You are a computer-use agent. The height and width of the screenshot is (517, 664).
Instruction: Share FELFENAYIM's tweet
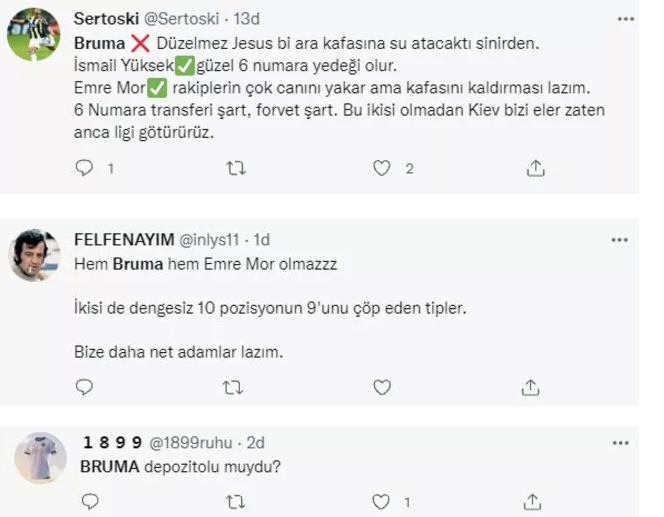pos(534,386)
